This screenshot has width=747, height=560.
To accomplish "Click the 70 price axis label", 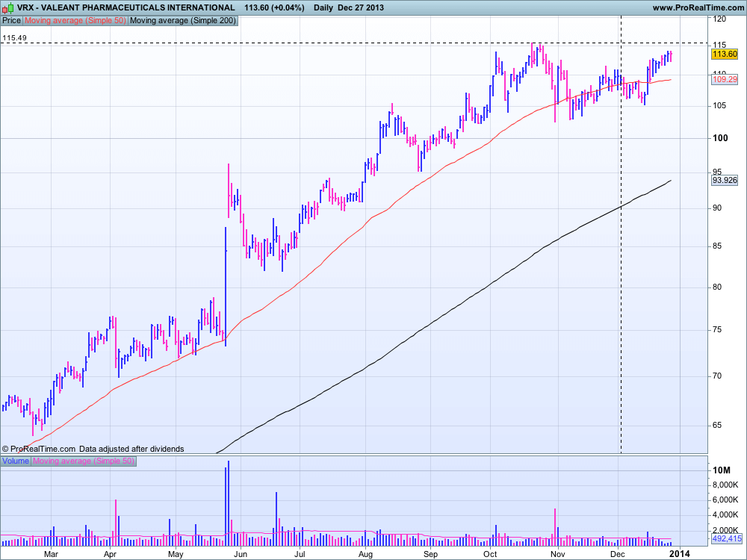I will (716, 376).
